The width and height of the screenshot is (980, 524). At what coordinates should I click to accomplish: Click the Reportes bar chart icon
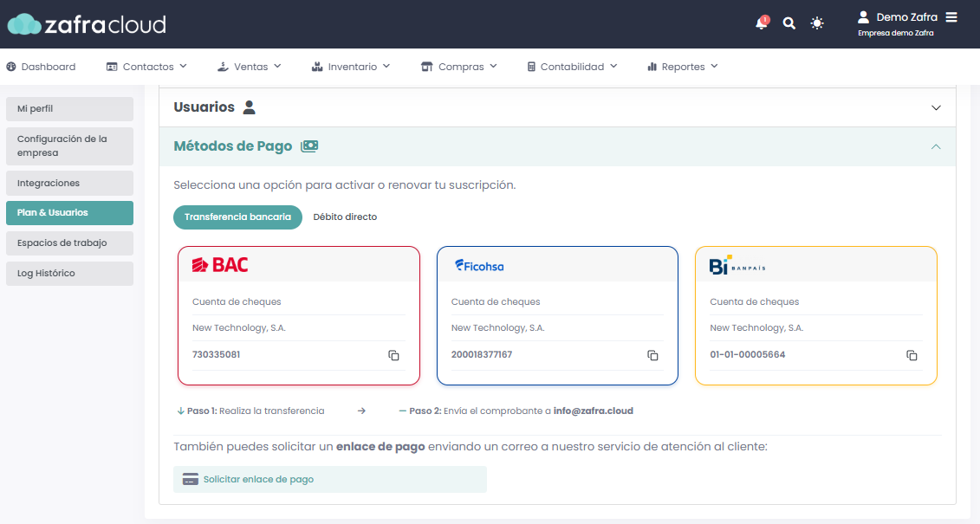[652, 67]
